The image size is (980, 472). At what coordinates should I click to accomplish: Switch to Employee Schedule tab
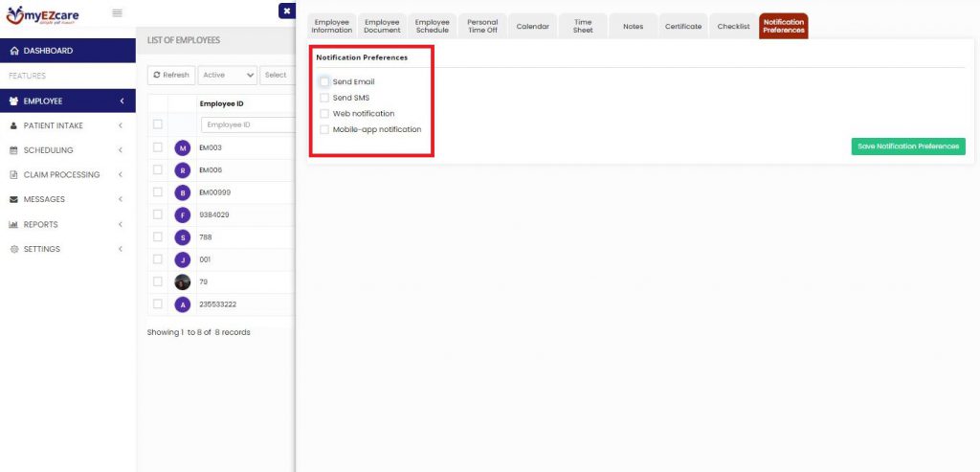point(432,26)
